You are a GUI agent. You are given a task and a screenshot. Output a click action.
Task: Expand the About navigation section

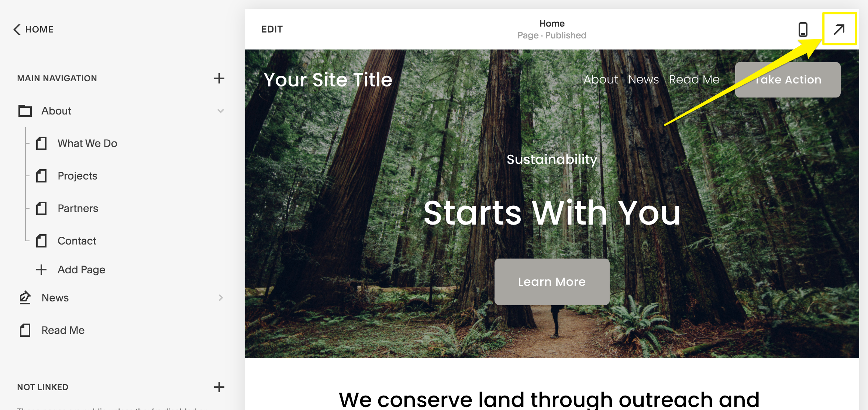pyautogui.click(x=220, y=111)
